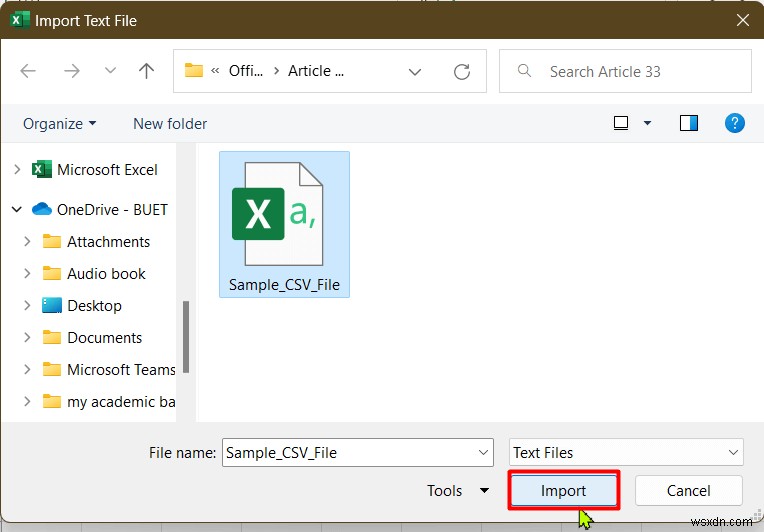This screenshot has width=764, height=532.
Task: Collapse the OneDrive - BUET node
Action: (x=17, y=209)
